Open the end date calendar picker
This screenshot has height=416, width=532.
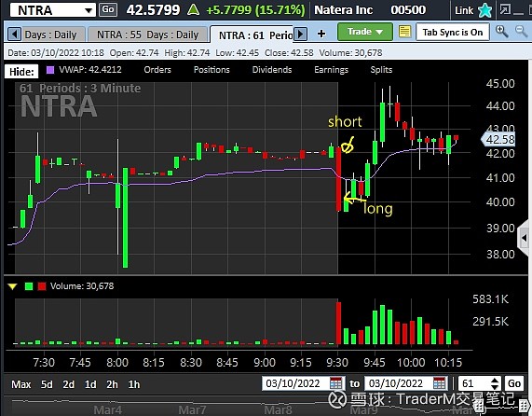(440, 383)
